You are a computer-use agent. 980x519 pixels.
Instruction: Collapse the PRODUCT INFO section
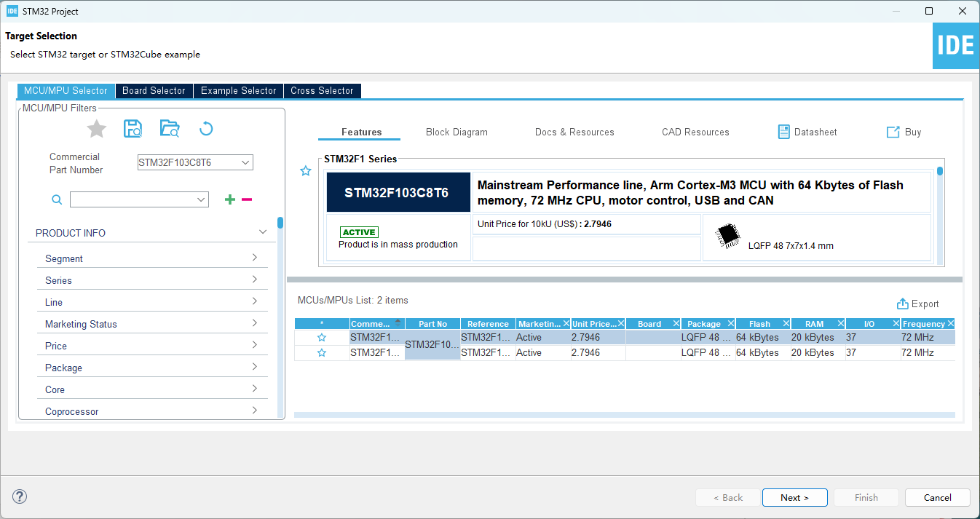[263, 232]
